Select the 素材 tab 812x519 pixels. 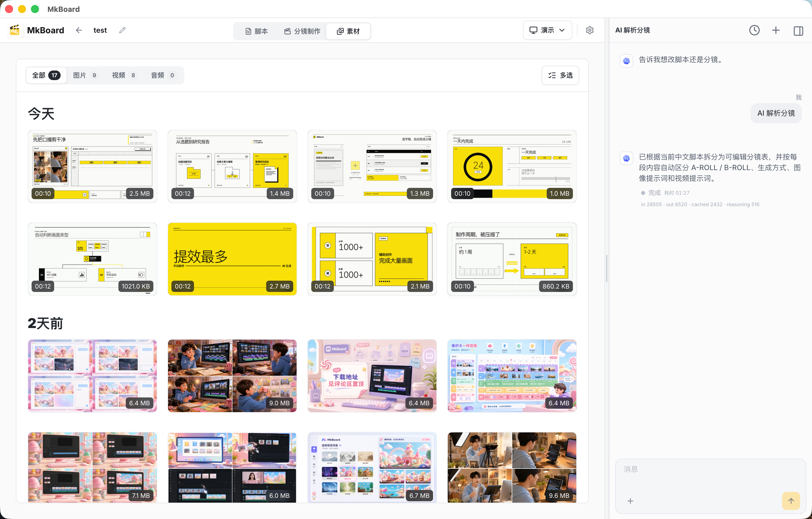(x=348, y=31)
